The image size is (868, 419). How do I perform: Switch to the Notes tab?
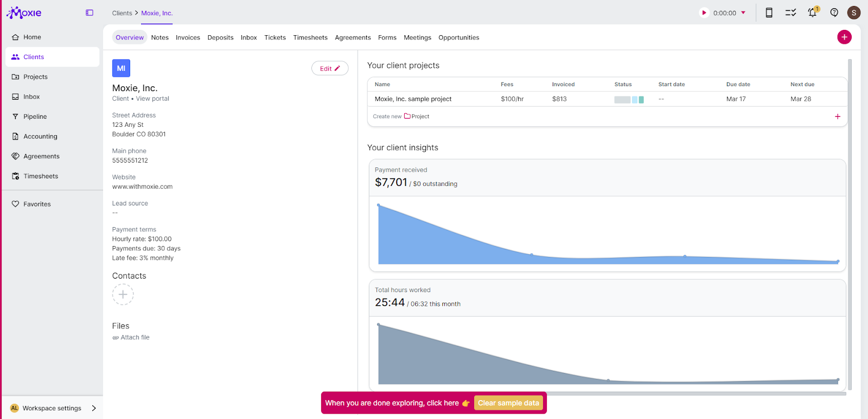pos(160,37)
